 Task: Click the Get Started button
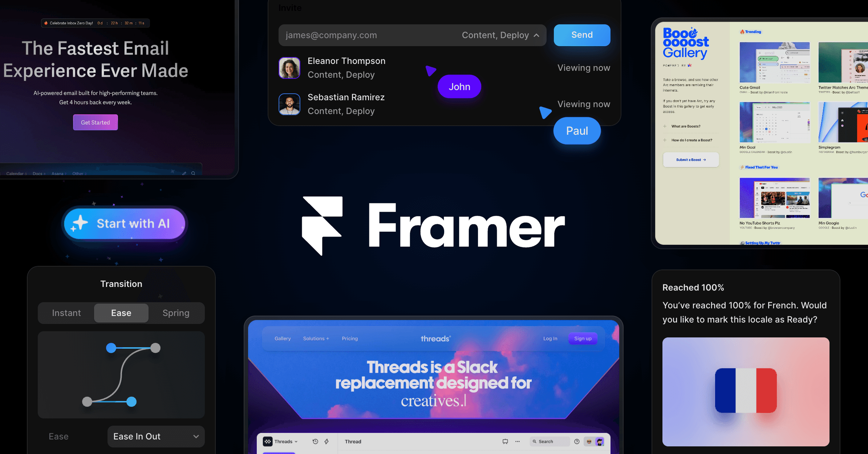pyautogui.click(x=95, y=122)
